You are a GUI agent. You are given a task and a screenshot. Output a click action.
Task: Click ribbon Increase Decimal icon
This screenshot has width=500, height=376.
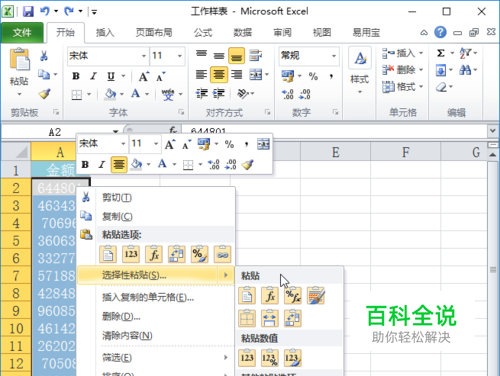(x=288, y=94)
